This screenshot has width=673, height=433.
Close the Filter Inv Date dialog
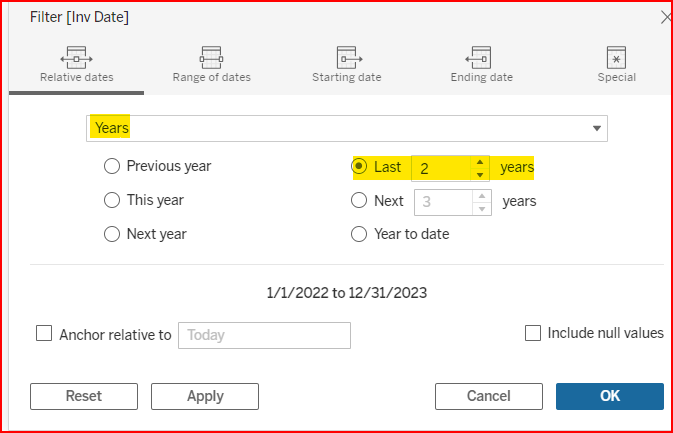tap(666, 17)
